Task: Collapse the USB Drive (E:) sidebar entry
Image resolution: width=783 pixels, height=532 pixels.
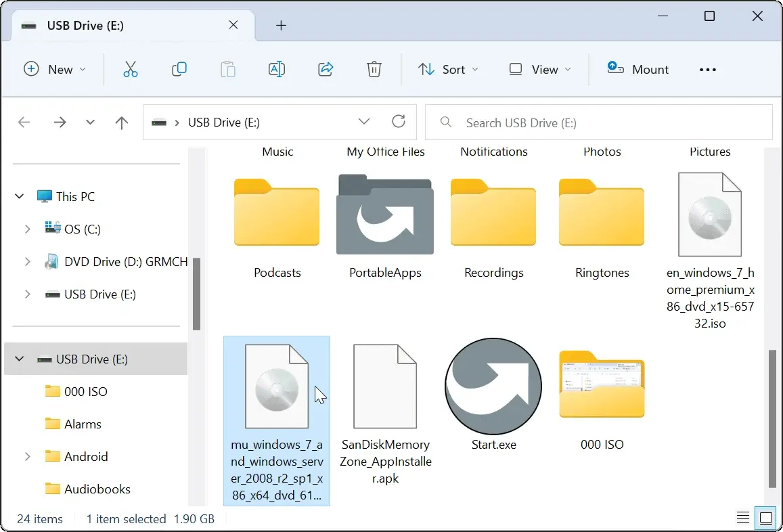Action: point(18,359)
